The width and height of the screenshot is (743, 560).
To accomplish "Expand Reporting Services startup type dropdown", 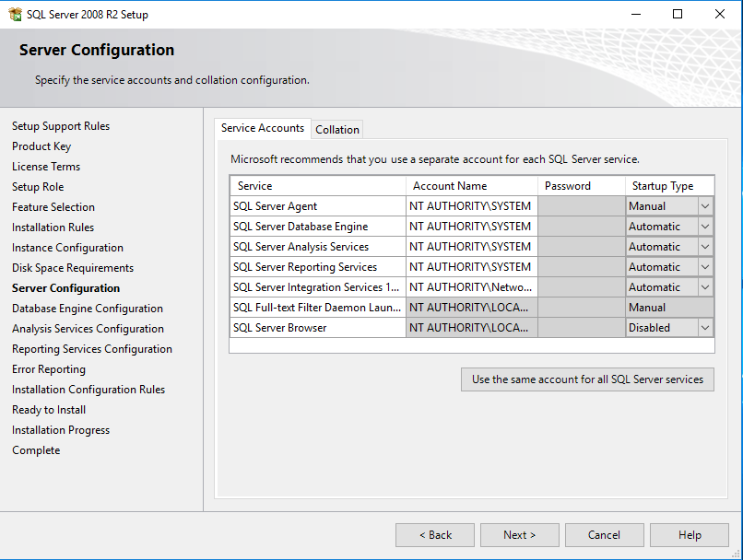I will (x=705, y=267).
